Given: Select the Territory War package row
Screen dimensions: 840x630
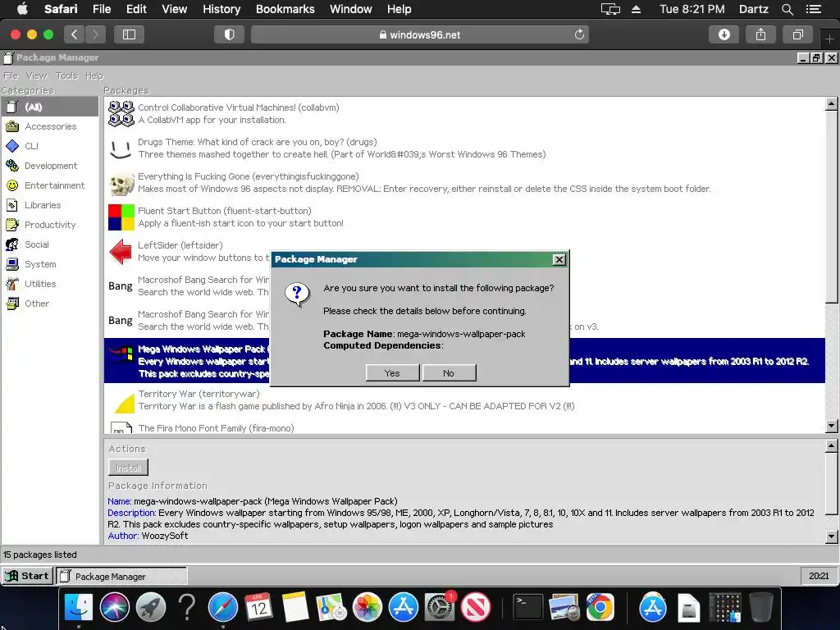Looking at the screenshot, I should pos(464,400).
